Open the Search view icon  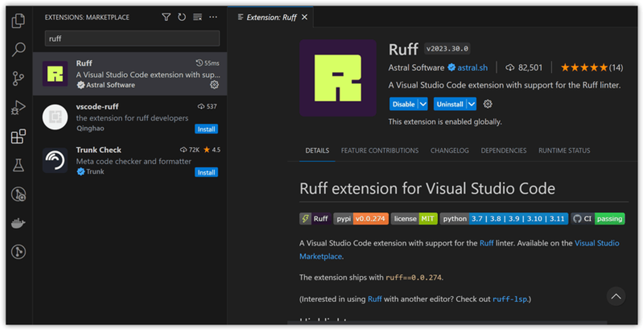click(18, 49)
